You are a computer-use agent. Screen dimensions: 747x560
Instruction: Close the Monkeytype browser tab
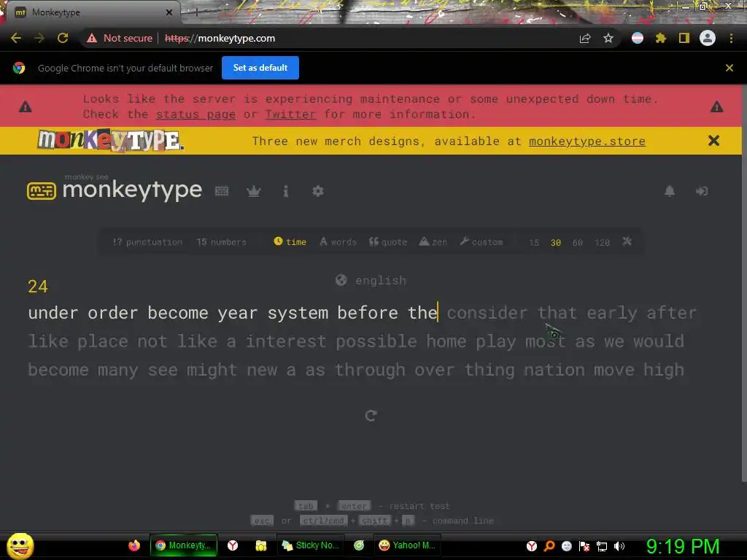point(169,12)
